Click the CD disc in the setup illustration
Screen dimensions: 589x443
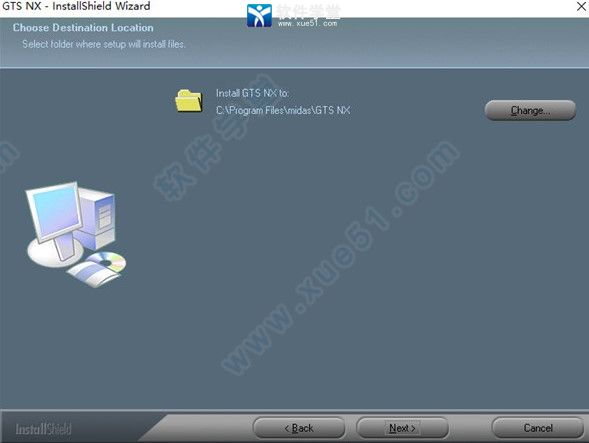pyautogui.click(x=106, y=261)
